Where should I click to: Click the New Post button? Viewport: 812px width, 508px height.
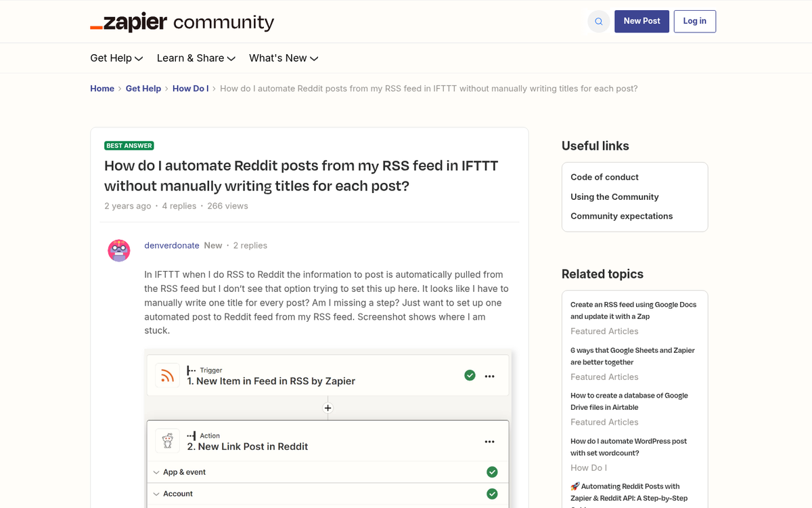coord(641,21)
